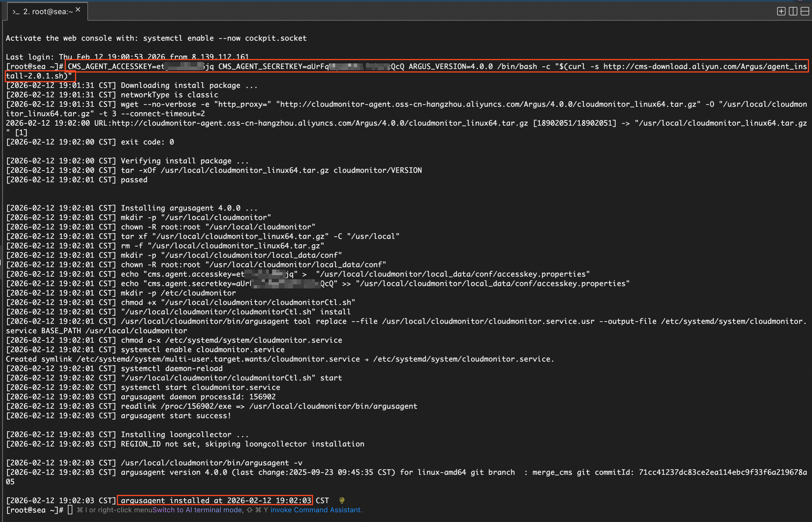Split terminal into top-bottom panes
Screen dimensions: 812x522
click(x=805, y=12)
